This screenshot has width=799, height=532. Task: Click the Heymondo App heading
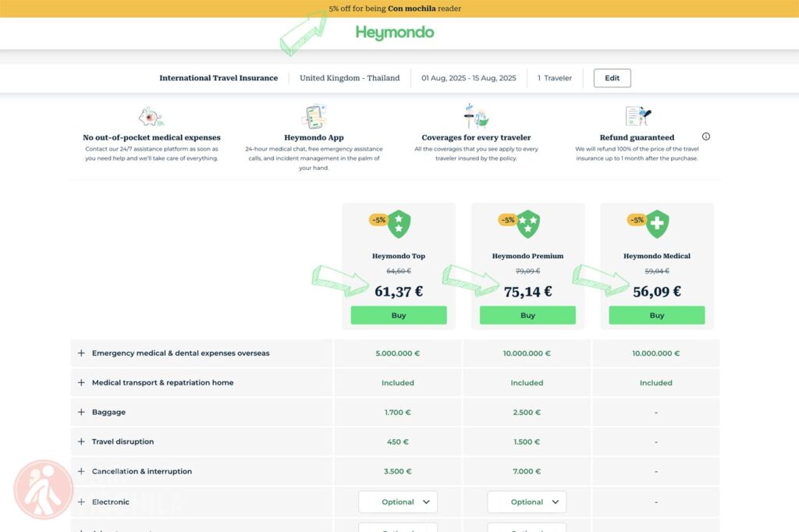point(314,137)
